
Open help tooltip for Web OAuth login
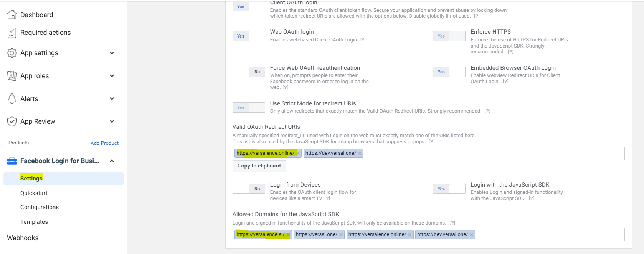363,39
